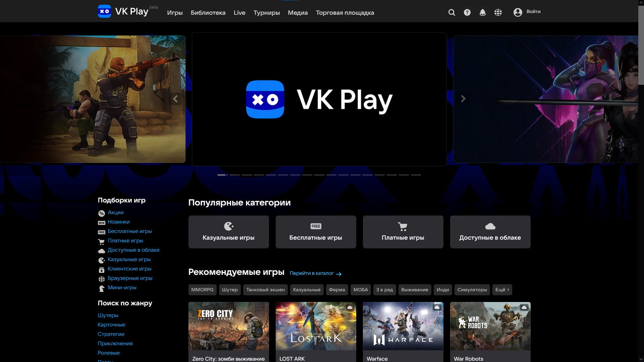Click the Pac-Man icon on Казуальные игры tile
This screenshot has height=362, width=644.
[228, 226]
